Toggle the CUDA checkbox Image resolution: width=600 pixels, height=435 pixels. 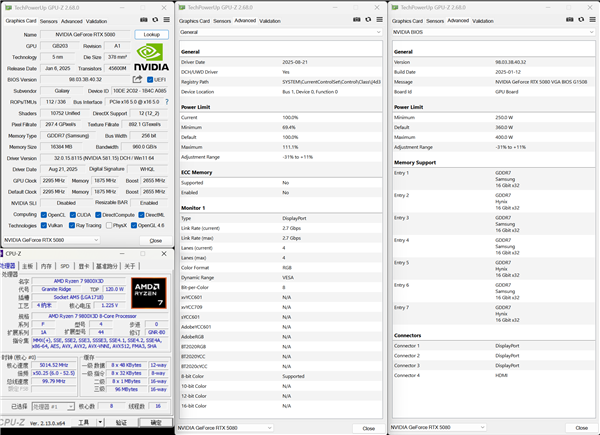[x=73, y=215]
